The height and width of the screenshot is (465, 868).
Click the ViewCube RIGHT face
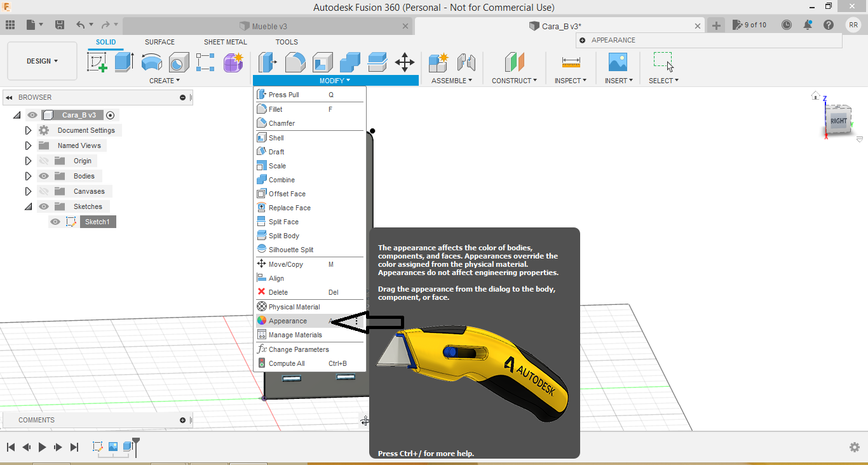point(838,121)
